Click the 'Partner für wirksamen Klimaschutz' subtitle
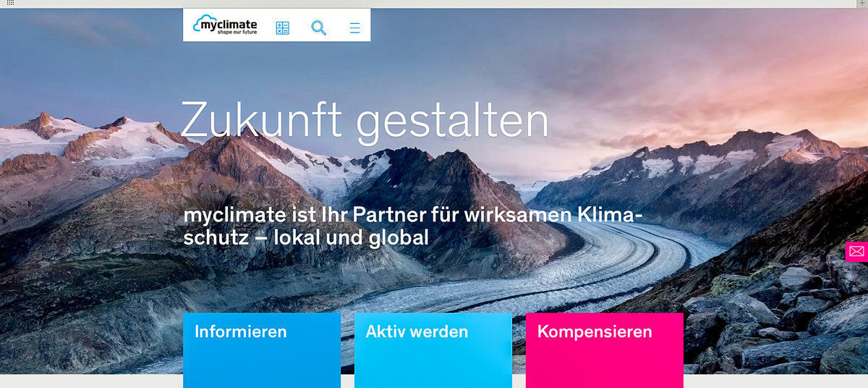Screen dimensions: 868x388 413,226
